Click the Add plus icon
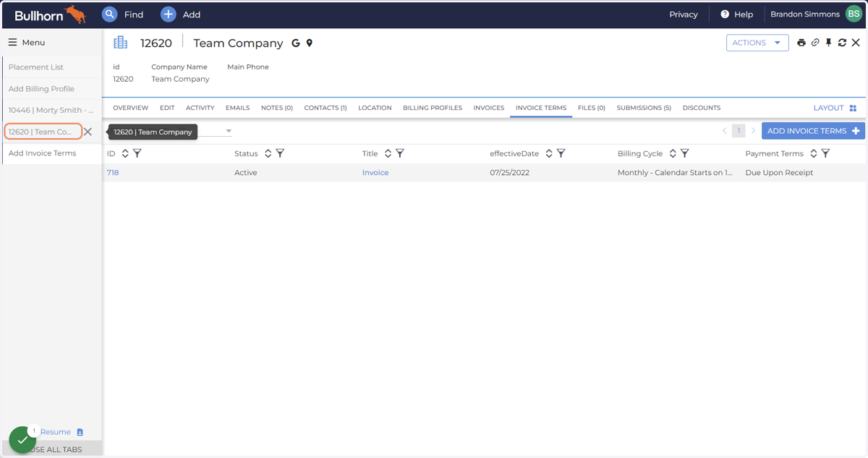868x458 pixels. click(168, 14)
